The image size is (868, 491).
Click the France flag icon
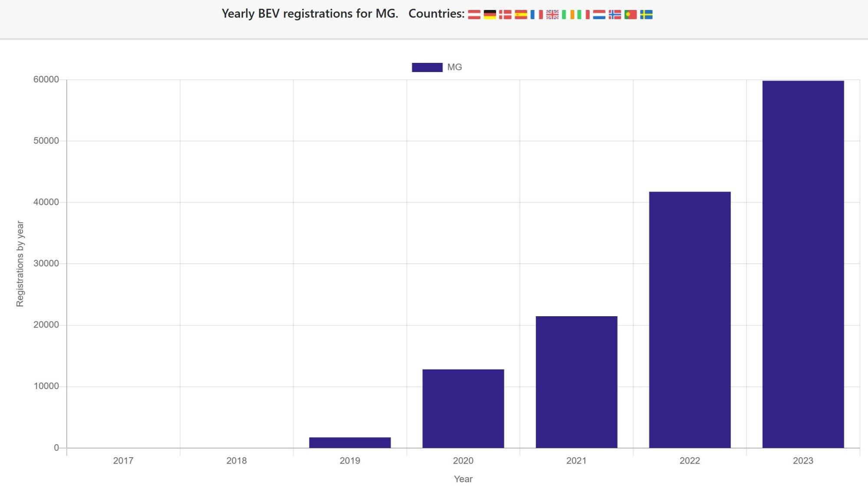(536, 15)
